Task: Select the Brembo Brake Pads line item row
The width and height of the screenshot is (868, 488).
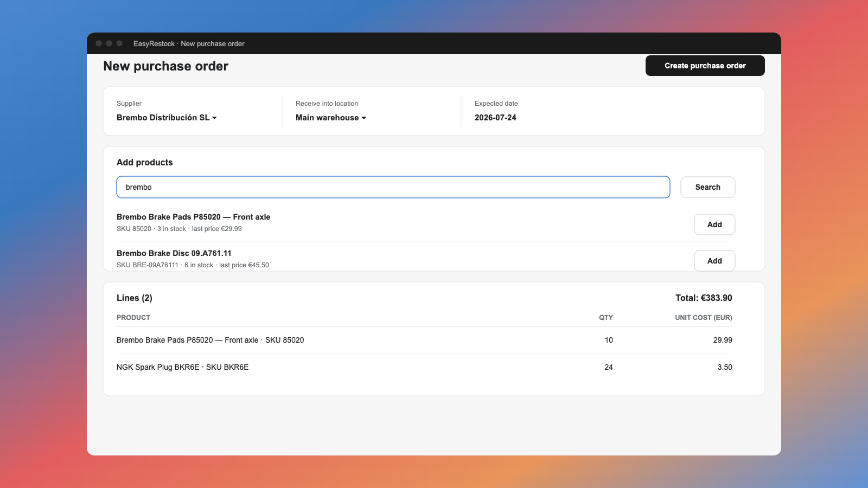Action: coord(424,340)
